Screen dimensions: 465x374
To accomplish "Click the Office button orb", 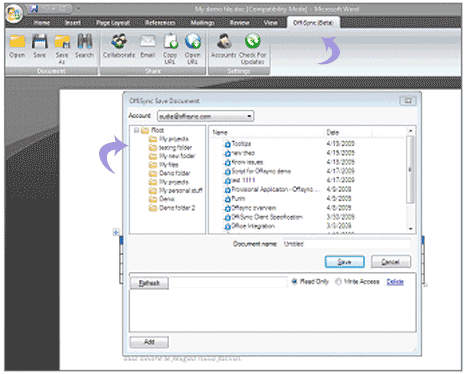I will click(x=14, y=14).
